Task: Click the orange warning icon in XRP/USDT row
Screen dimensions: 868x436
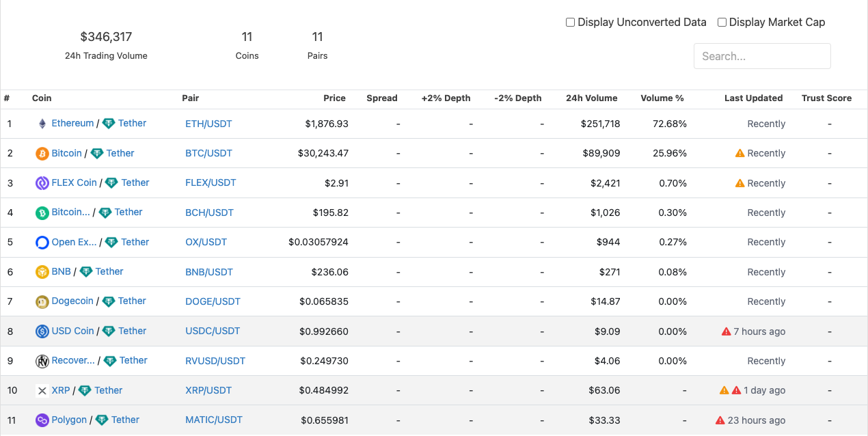Action: [x=724, y=390]
